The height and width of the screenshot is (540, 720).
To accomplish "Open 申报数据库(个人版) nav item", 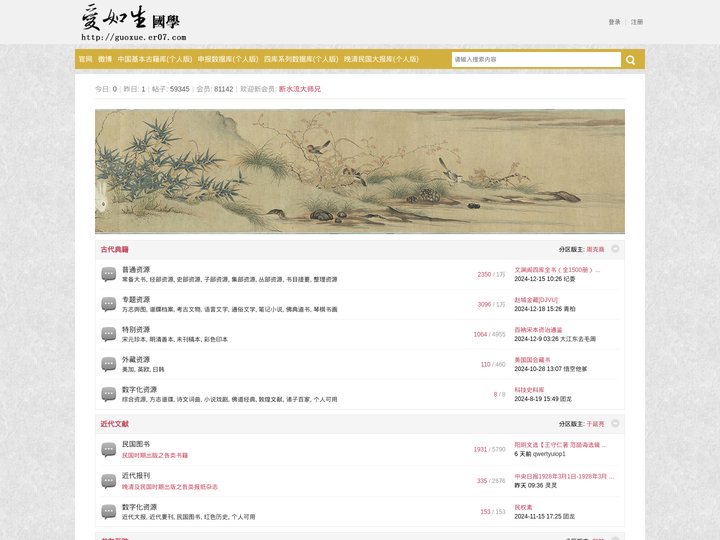I will 228,59.
